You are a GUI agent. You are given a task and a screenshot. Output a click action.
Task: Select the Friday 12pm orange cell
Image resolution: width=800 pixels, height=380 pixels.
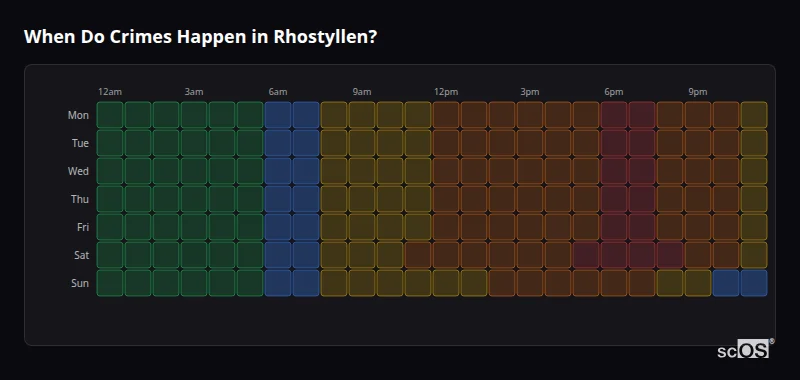coord(446,227)
